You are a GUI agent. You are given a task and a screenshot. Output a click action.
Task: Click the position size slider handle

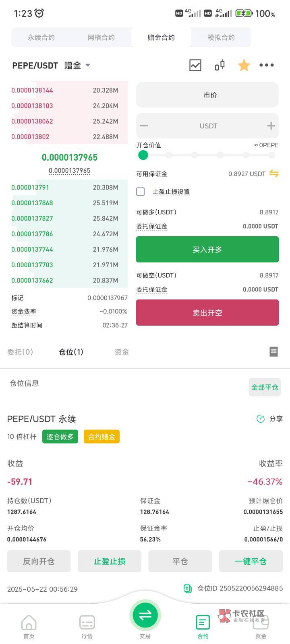pos(143,155)
